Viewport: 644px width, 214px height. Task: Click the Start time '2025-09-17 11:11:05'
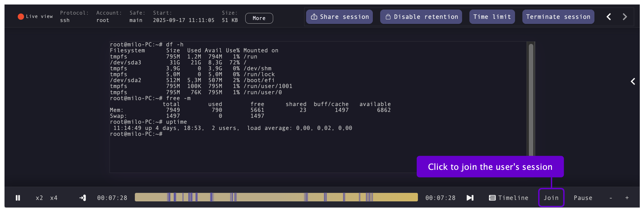pyautogui.click(x=184, y=20)
